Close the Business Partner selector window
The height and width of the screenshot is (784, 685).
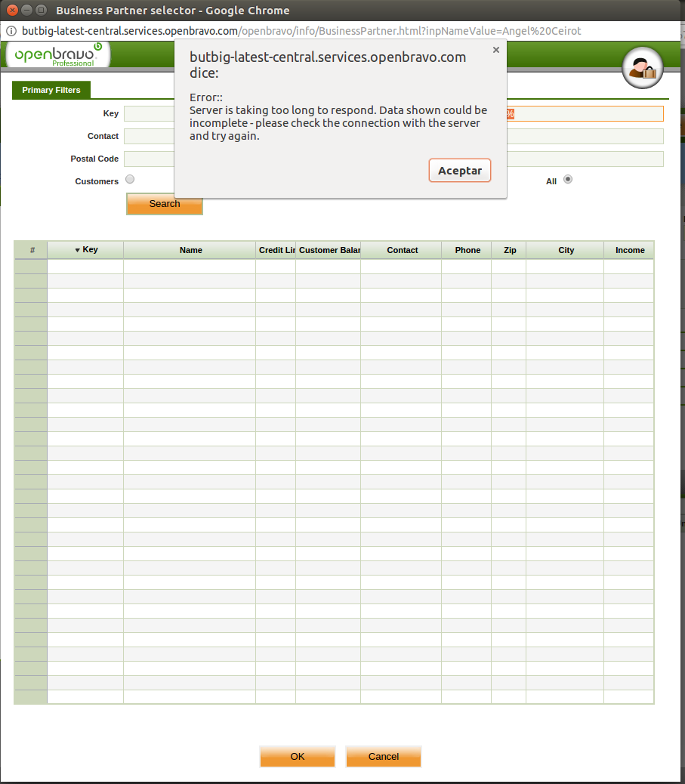[x=13, y=10]
